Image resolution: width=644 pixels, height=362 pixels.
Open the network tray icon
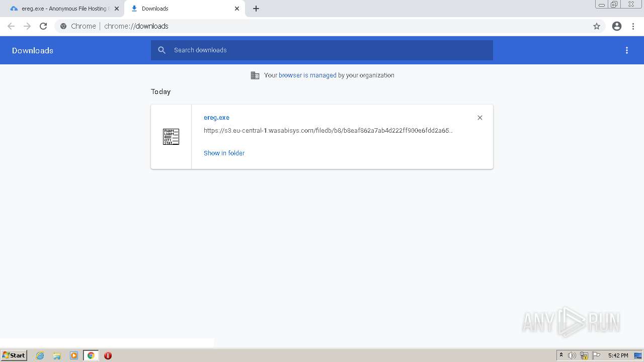(x=584, y=355)
